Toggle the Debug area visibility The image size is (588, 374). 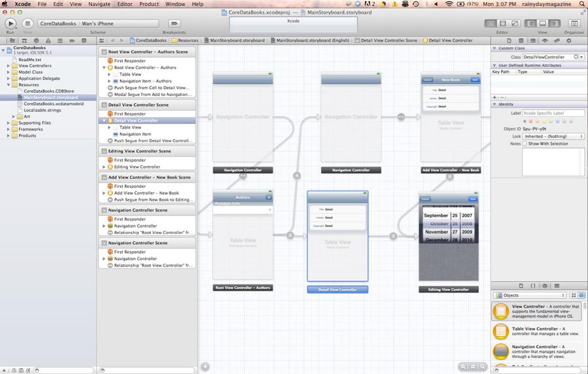pyautogui.click(x=542, y=24)
